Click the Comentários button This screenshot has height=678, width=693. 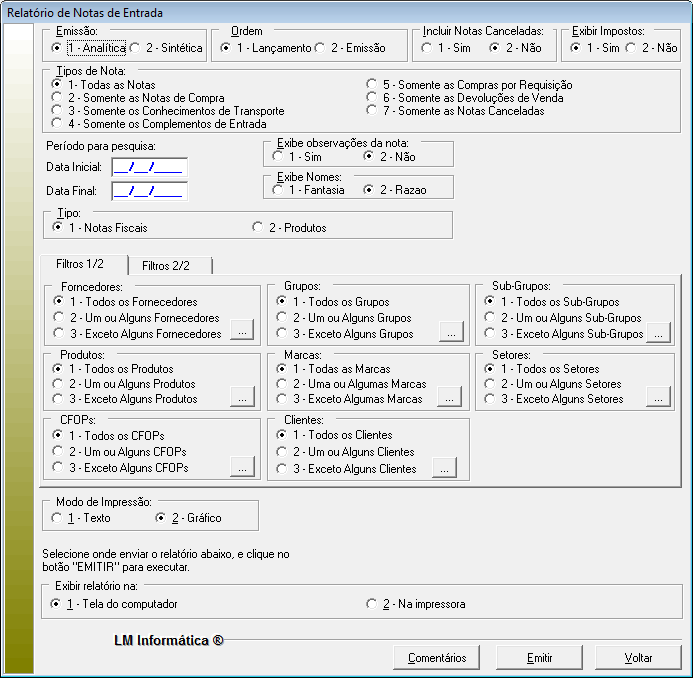pos(437,658)
